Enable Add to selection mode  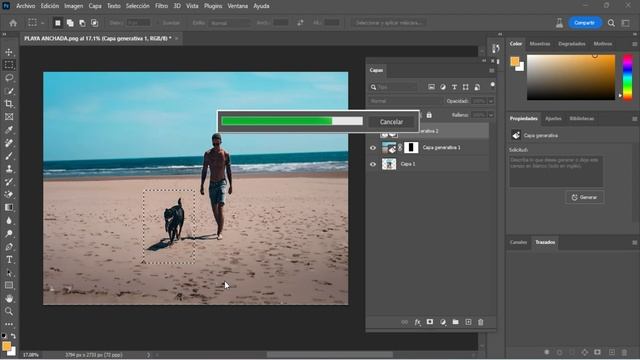click(70, 23)
